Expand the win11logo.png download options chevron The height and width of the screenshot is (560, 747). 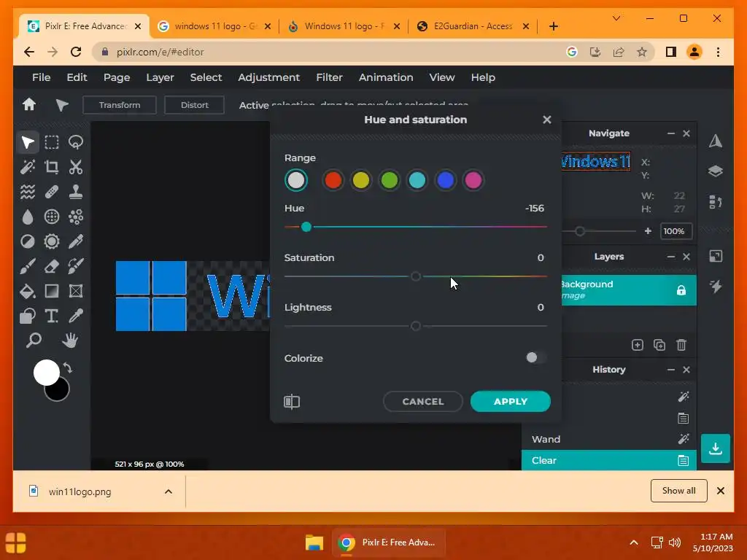169,491
